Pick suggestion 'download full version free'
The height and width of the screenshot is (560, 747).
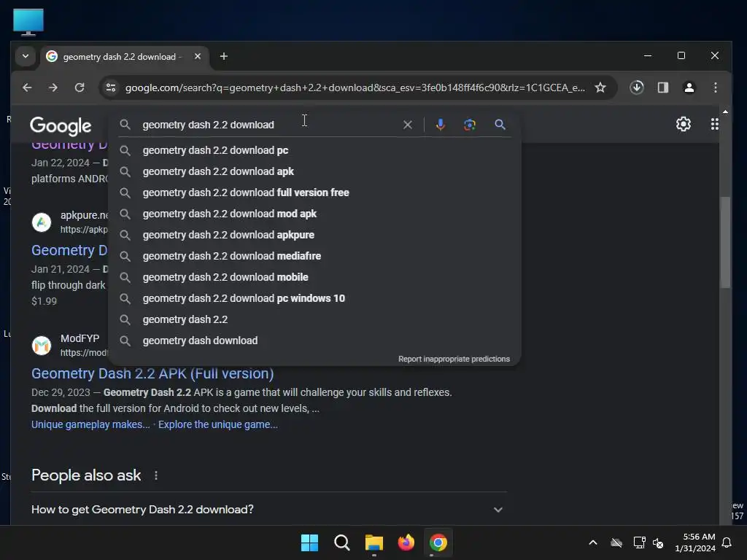tap(314, 192)
